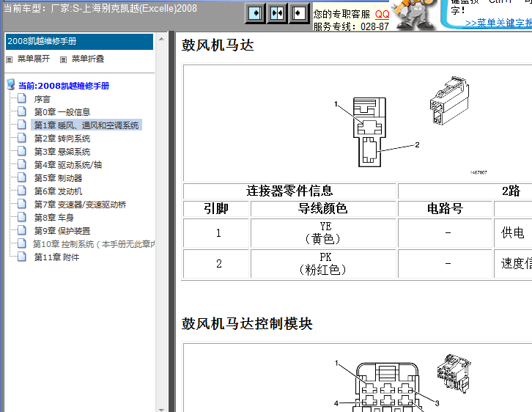Click the middle split-panel layout button
The height and width of the screenshot is (412, 532).
277,13
